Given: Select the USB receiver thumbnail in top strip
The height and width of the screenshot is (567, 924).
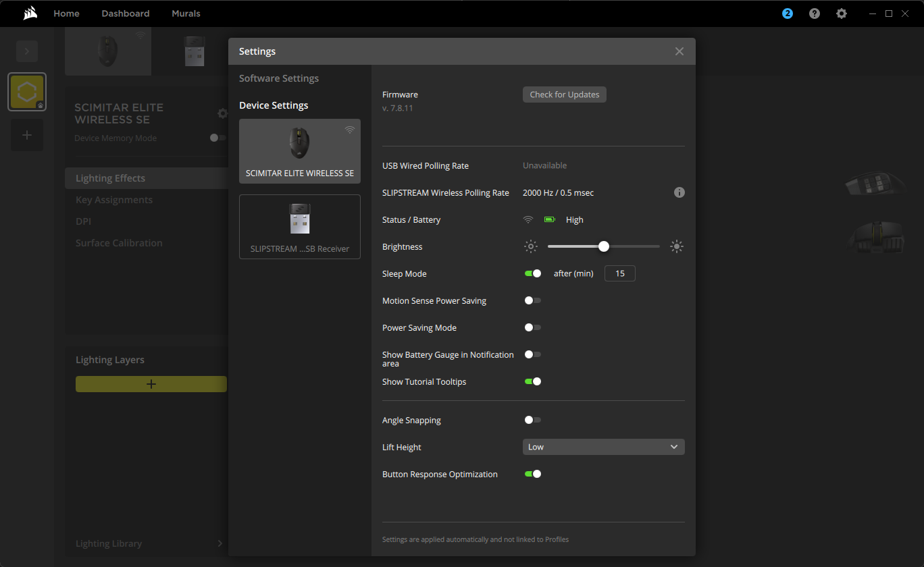Looking at the screenshot, I should 195,51.
